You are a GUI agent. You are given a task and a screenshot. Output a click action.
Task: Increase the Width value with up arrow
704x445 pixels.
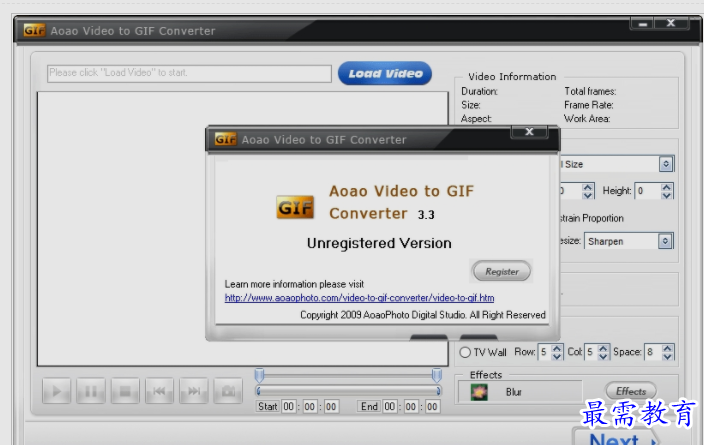[588, 187]
